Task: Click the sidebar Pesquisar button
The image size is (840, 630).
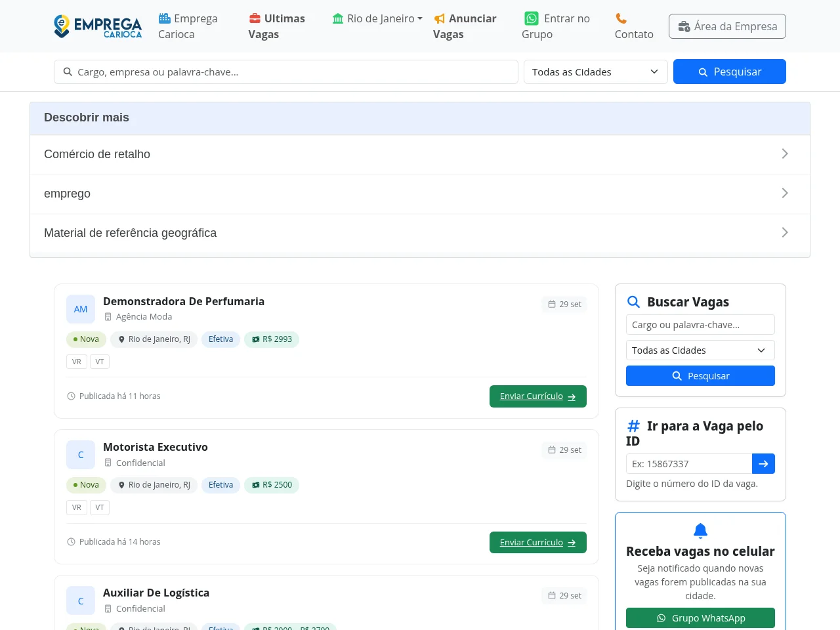Action: [x=700, y=376]
